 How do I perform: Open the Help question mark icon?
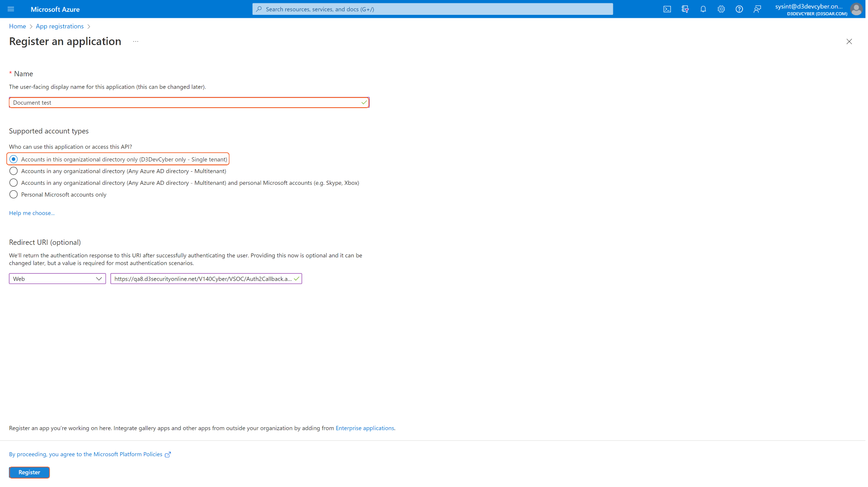point(739,9)
